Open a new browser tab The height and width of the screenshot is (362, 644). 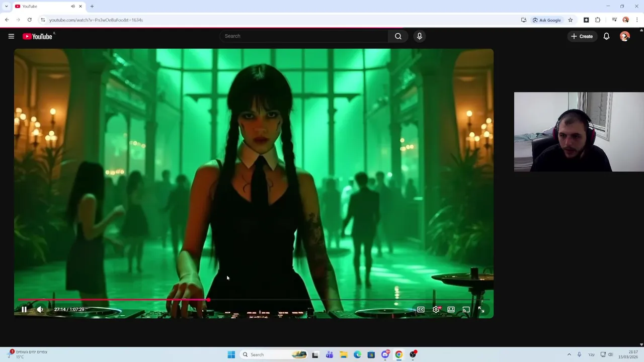click(92, 7)
